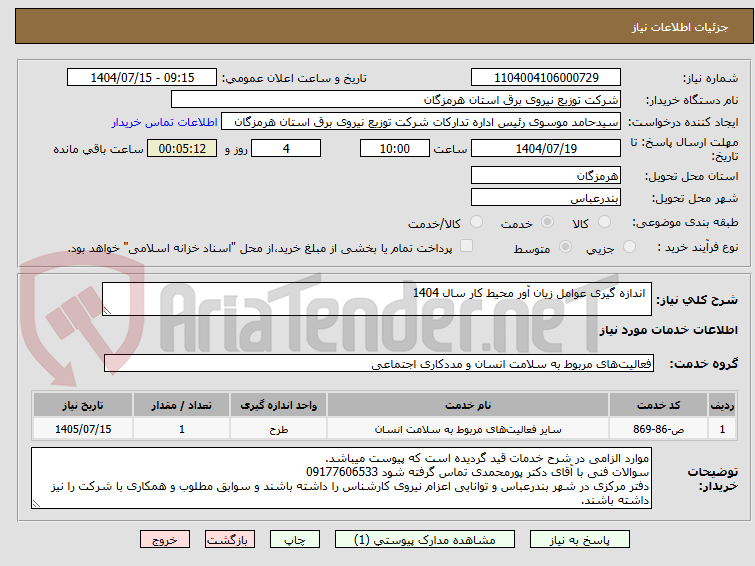Viewport: 755px width, 566px height.
Task: Click the delivery city field بندرعباس
Action: pyautogui.click(x=546, y=197)
